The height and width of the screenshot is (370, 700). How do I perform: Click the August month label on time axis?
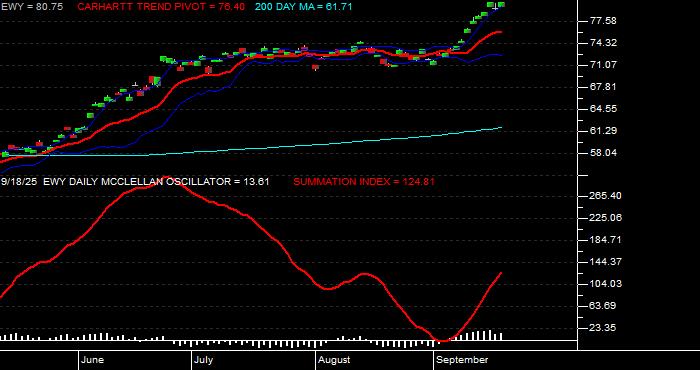pos(334,360)
